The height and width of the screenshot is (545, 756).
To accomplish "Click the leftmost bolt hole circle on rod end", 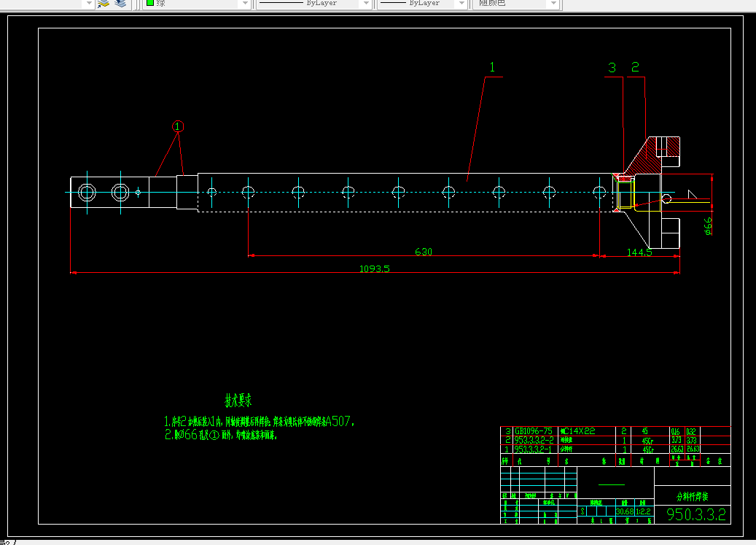I will [87, 193].
